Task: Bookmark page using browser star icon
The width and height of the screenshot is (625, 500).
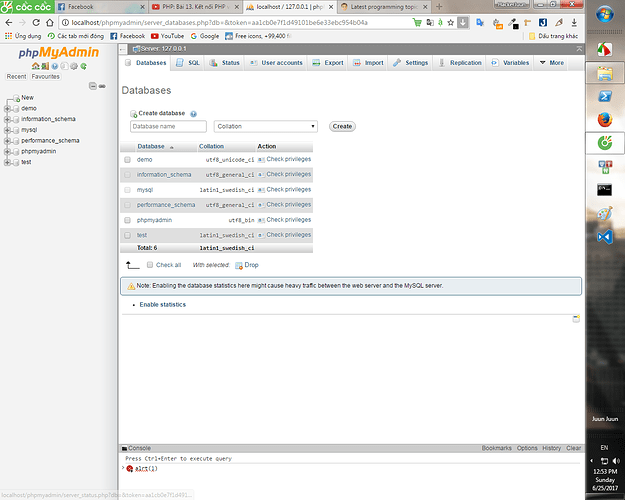Action: [449, 21]
